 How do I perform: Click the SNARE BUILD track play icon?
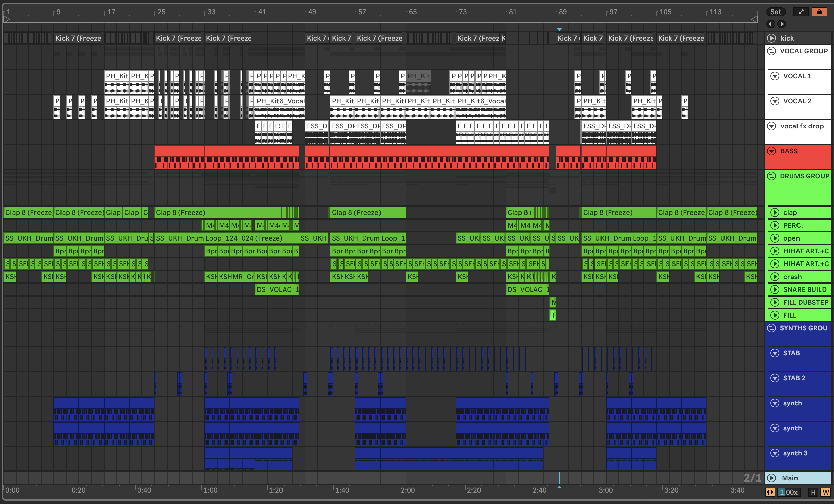775,289
